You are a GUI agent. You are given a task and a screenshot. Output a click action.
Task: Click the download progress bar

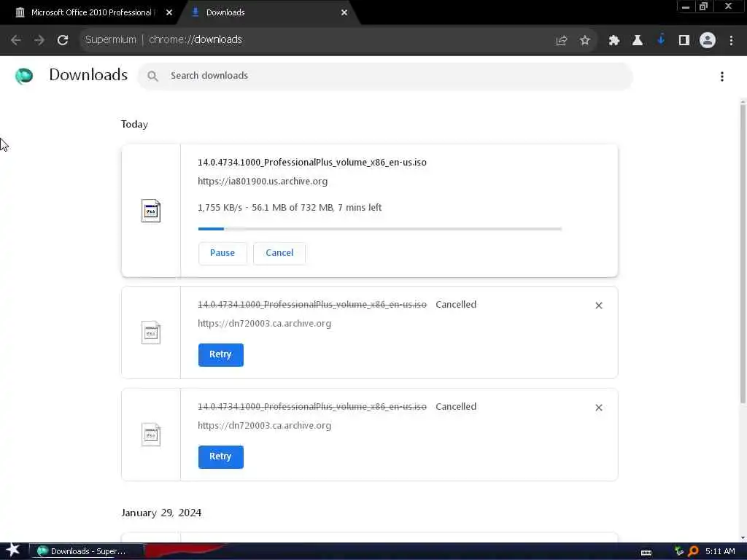click(x=379, y=229)
